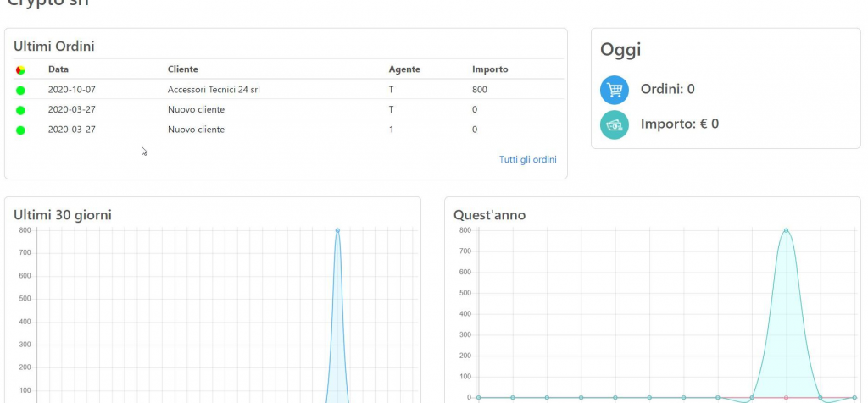The height and width of the screenshot is (403, 868).
Task: Click the Importo column header
Action: tap(490, 69)
